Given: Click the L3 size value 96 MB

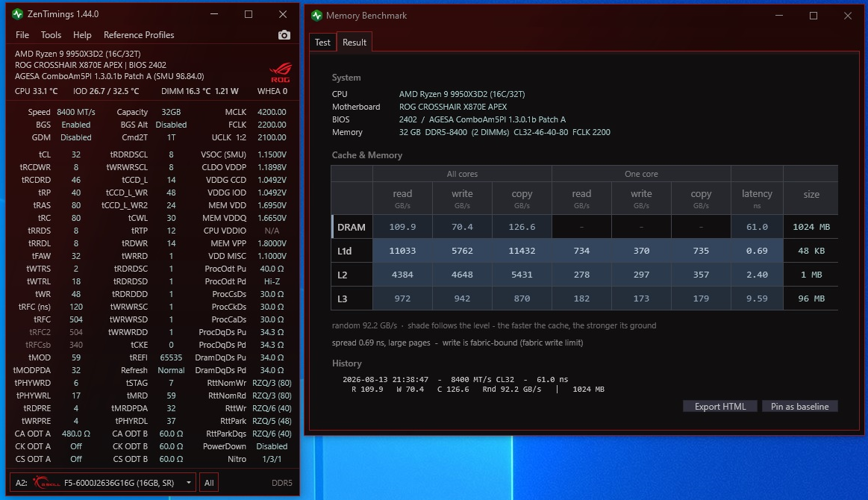Looking at the screenshot, I should [811, 299].
